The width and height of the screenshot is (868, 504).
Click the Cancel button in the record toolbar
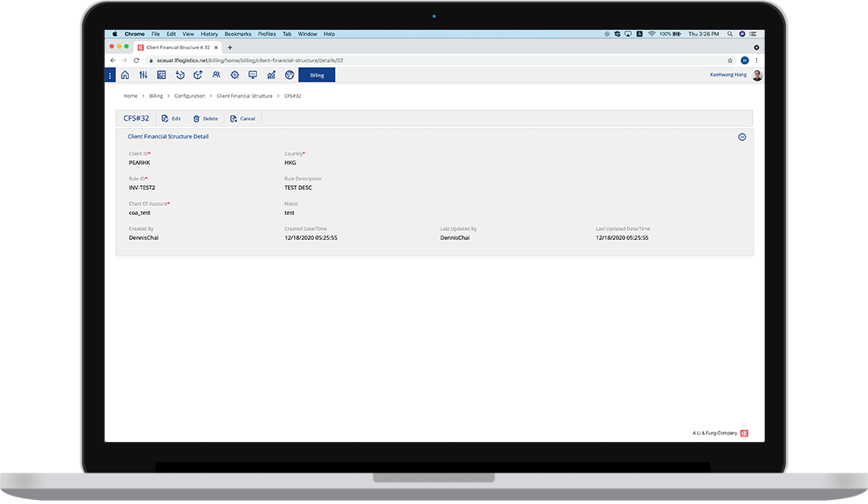click(242, 118)
